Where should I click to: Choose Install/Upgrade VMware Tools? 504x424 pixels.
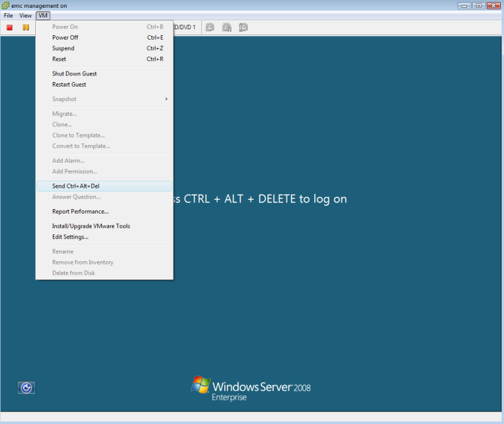coord(91,226)
